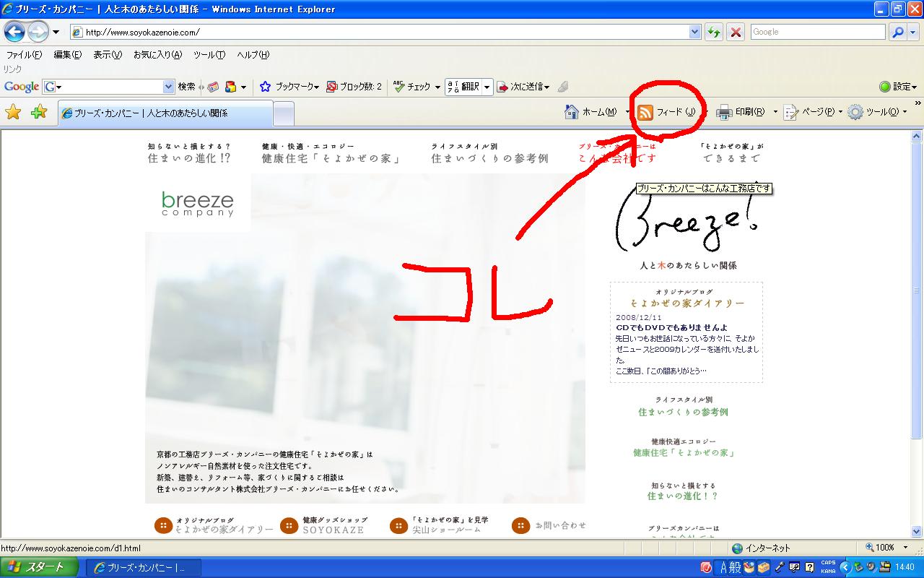Viewport: 924px width, 578px height.
Task: Click the オリジナルブログ そよかぜの家ダイアリー bottom button
Action: [x=214, y=525]
